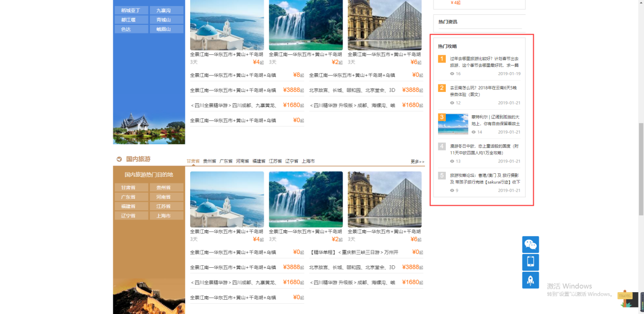Click the beach thumbnail in guide item 3
This screenshot has height=314, width=644.
pyautogui.click(x=453, y=124)
